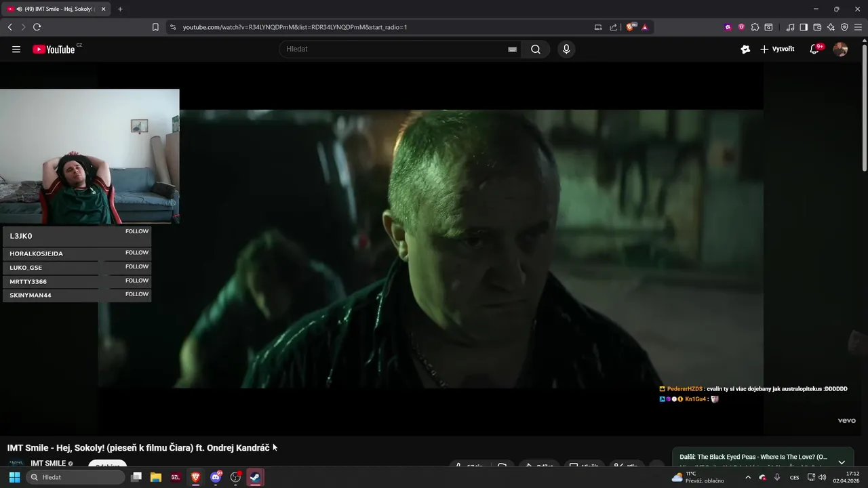Go to the YouTube home logo

click(x=54, y=49)
